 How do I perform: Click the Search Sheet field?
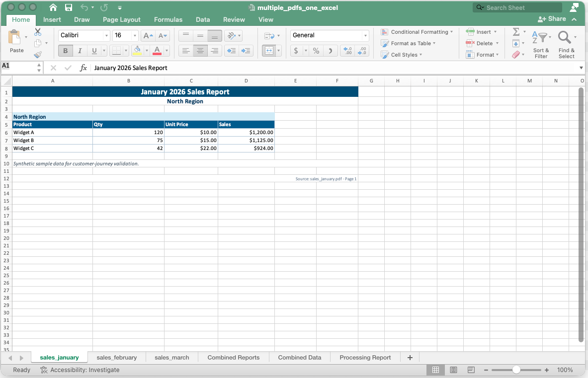coord(517,7)
